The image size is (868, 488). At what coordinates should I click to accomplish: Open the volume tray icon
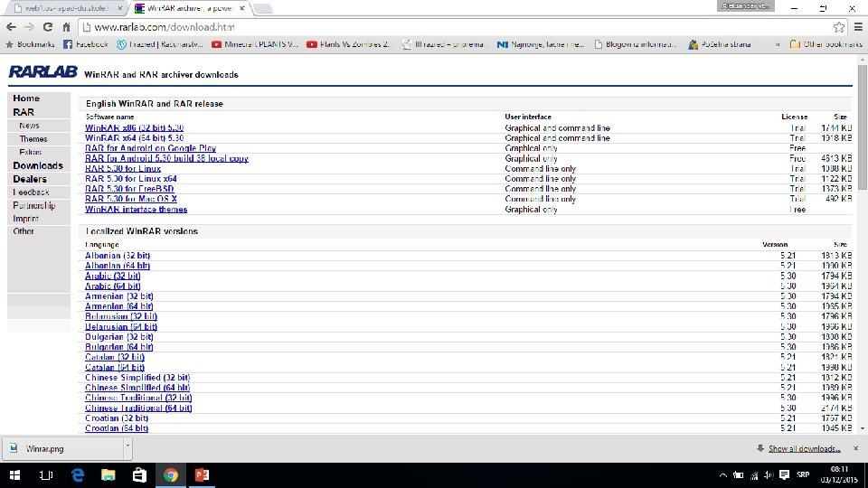769,475
